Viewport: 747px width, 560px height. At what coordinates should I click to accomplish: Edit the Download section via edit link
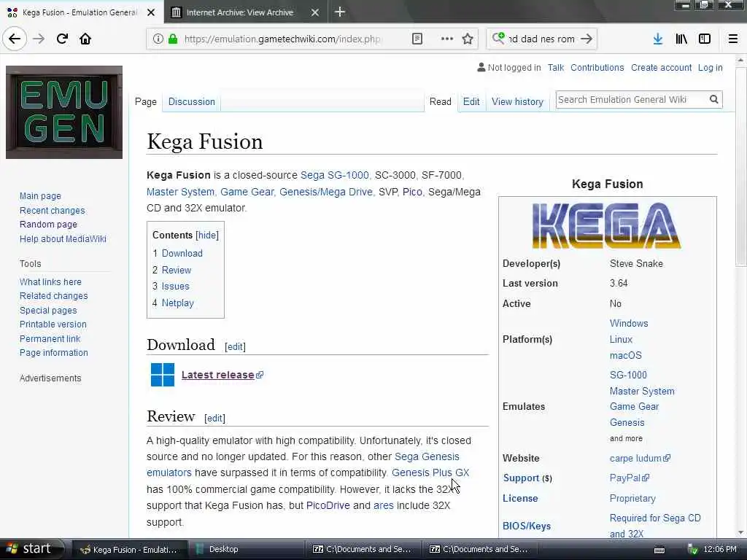coord(236,346)
